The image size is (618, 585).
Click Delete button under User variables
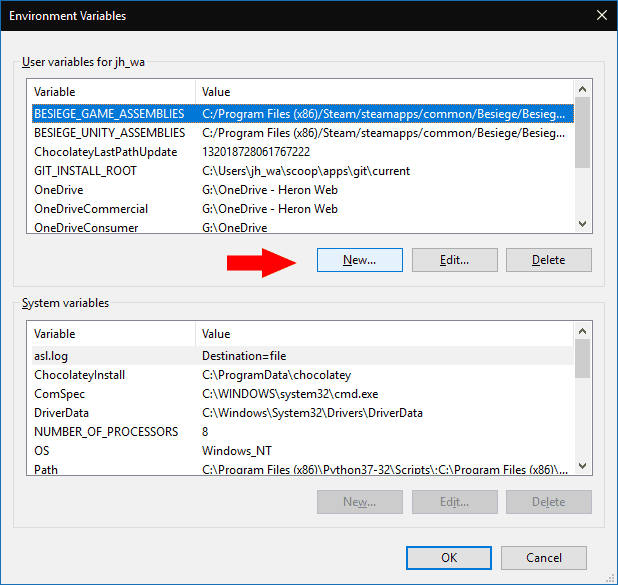pos(549,260)
